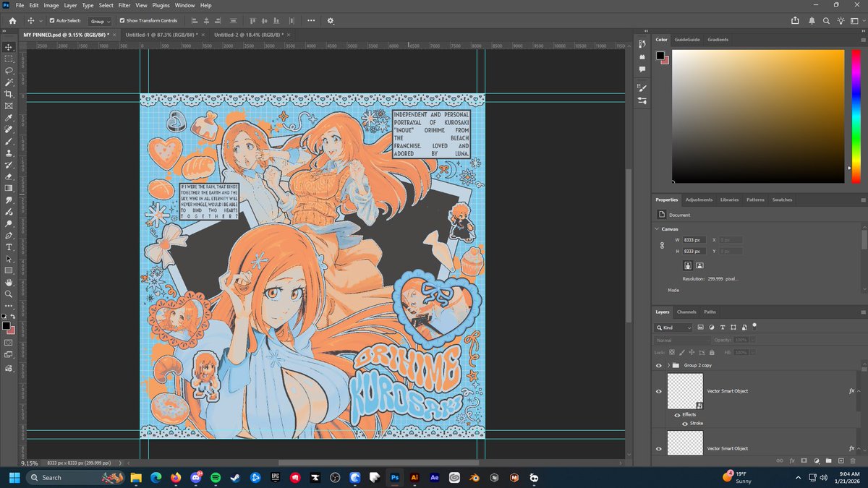
Task: Open the Plugins menu
Action: tap(161, 5)
